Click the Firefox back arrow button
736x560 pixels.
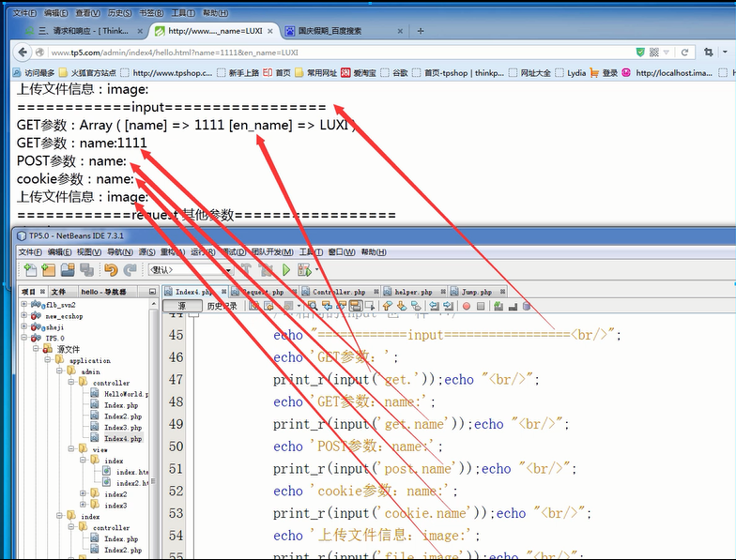coord(23,53)
